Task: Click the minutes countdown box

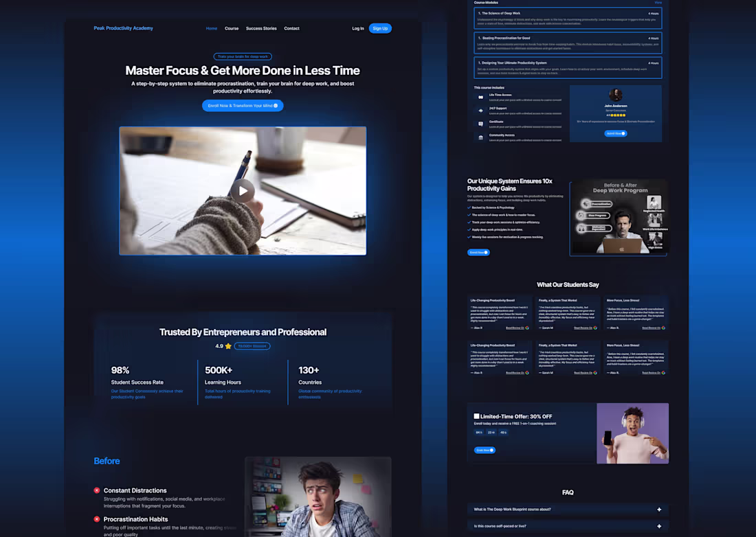Action: click(491, 433)
